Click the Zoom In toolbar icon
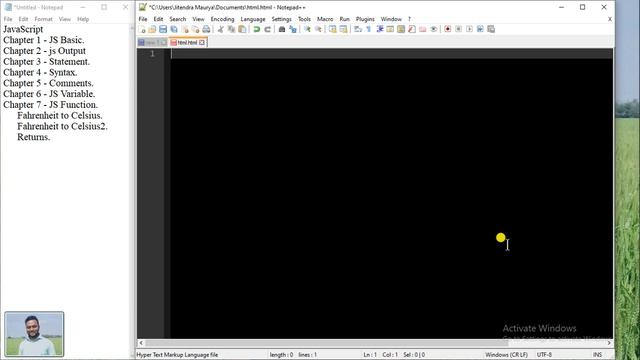This screenshot has height=360, width=640. [x=307, y=29]
